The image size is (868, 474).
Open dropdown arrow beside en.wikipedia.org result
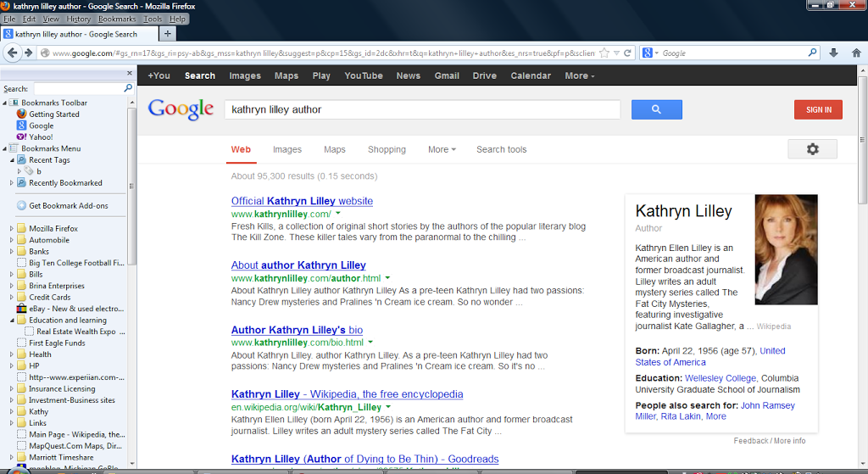point(388,407)
